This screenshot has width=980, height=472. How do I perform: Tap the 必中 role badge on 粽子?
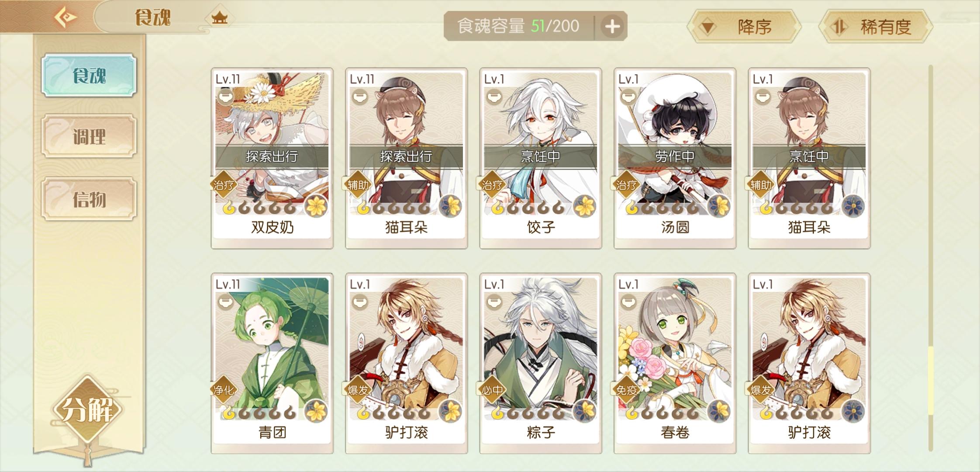coord(492,390)
